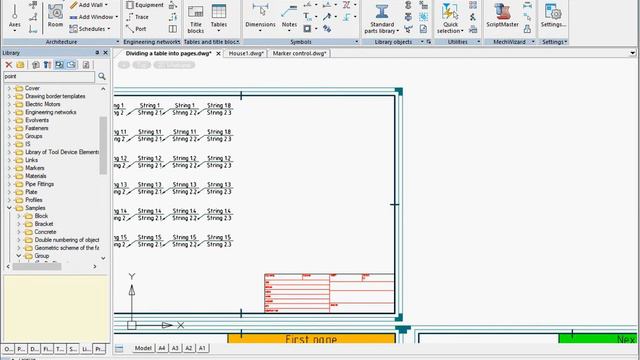The image size is (640, 360).
Task: Click the First page orange label
Action: [311, 338]
